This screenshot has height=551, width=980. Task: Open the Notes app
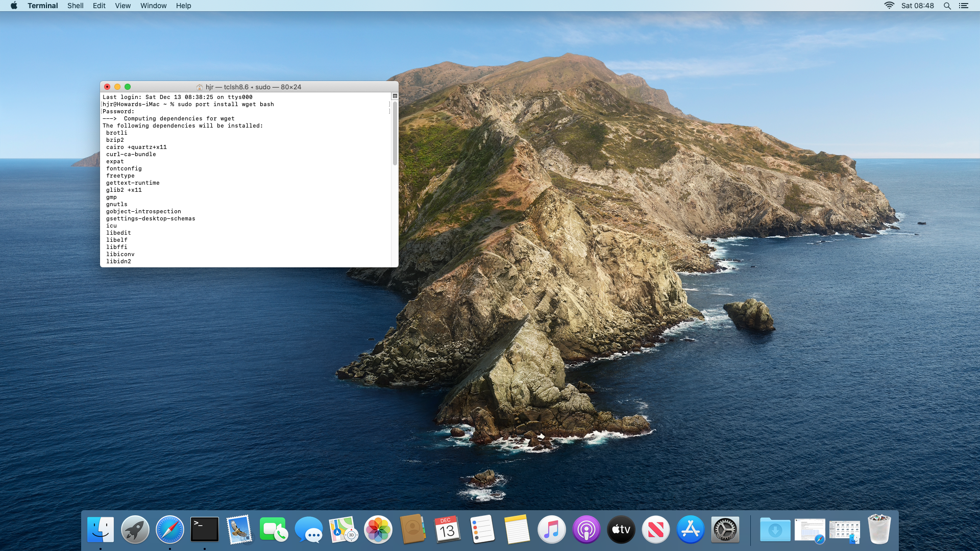click(517, 530)
